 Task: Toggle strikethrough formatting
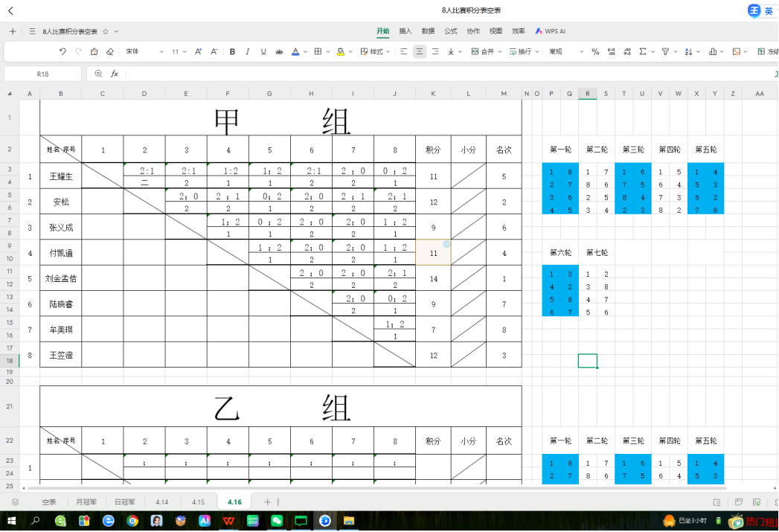coord(279,52)
